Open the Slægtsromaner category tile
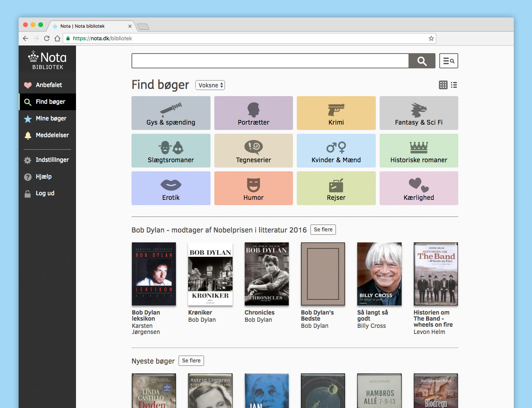This screenshot has width=532, height=408. 171,150
